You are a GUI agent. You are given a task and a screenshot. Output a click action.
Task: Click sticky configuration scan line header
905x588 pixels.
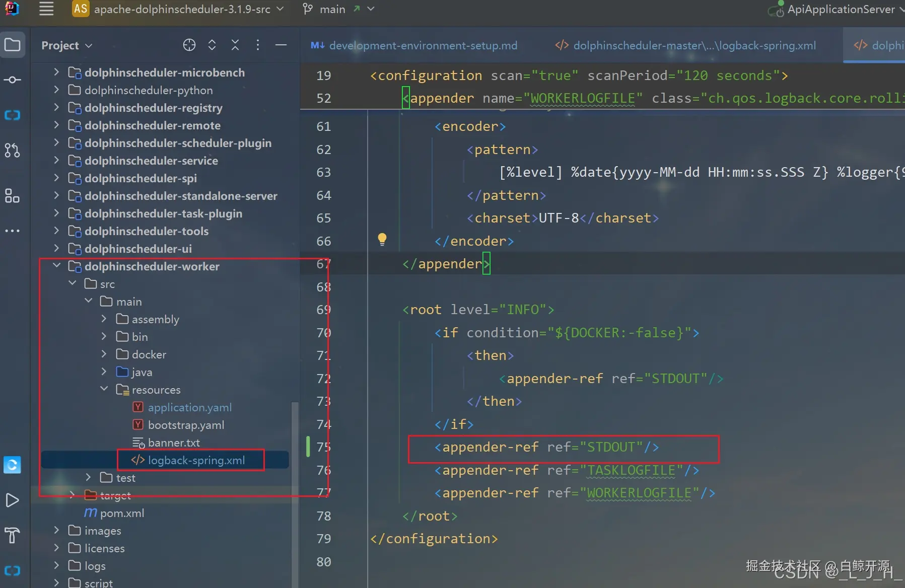click(579, 76)
